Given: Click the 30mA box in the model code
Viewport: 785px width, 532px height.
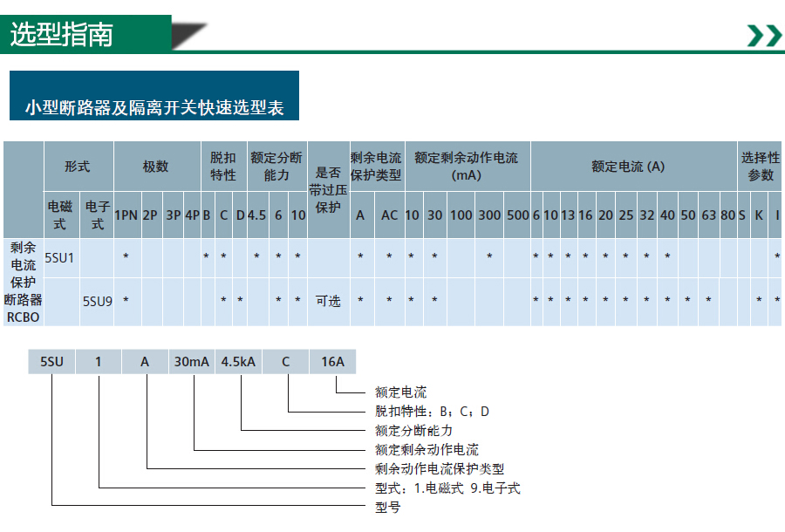Looking at the screenshot, I should coord(192,361).
